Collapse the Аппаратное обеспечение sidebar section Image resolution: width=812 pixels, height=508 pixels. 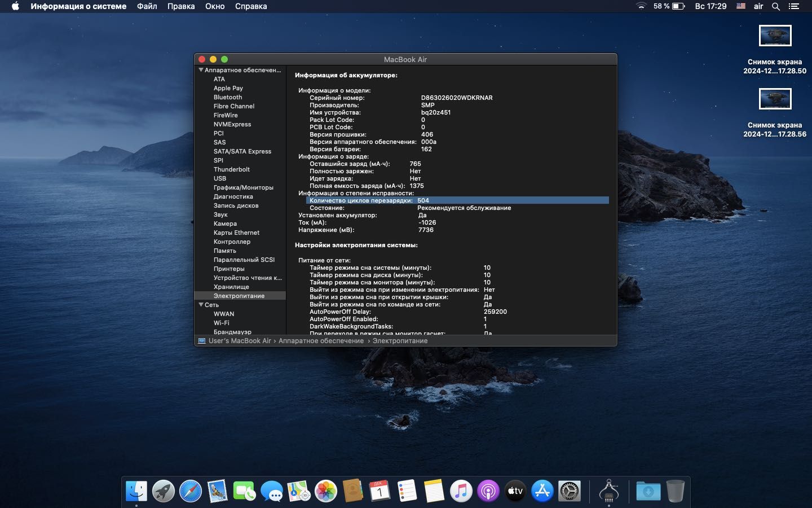click(x=201, y=70)
